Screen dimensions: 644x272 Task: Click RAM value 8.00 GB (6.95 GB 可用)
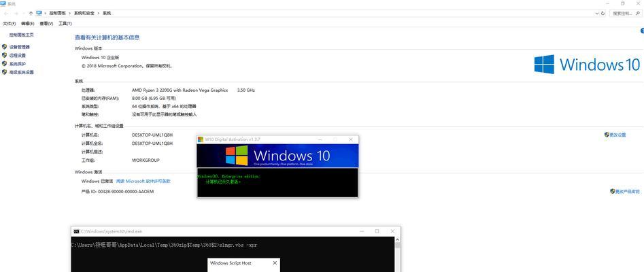coord(154,98)
